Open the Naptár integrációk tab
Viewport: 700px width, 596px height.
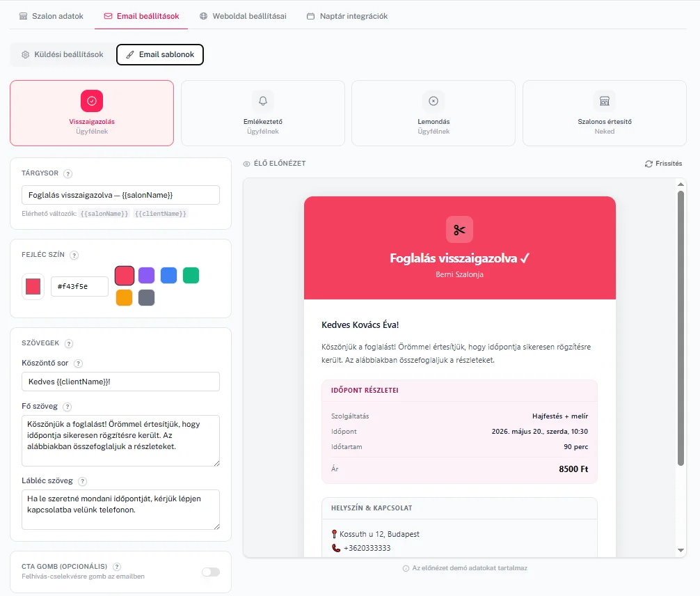(x=347, y=16)
